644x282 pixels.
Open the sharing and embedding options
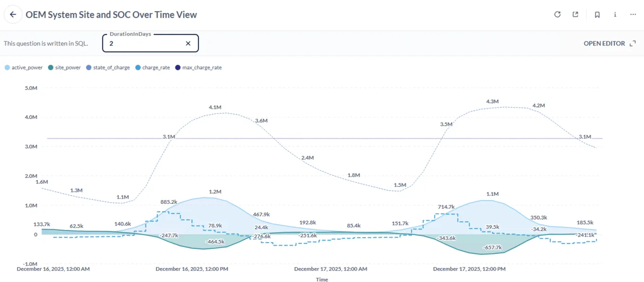pyautogui.click(x=575, y=14)
